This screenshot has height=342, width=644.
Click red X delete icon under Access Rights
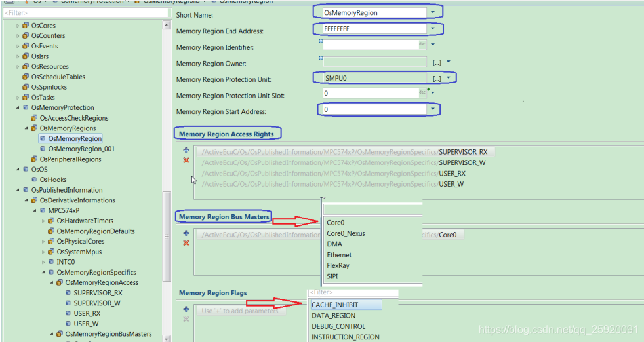(186, 160)
